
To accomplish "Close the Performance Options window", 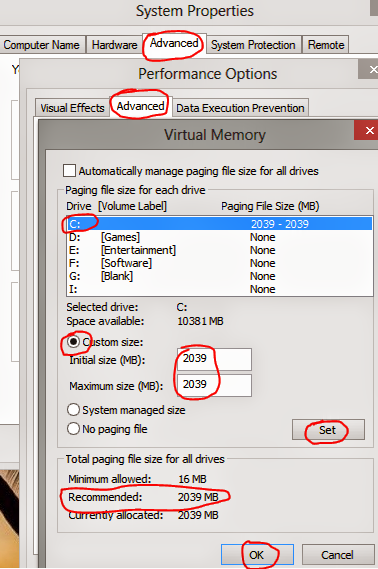I will tap(369, 69).
